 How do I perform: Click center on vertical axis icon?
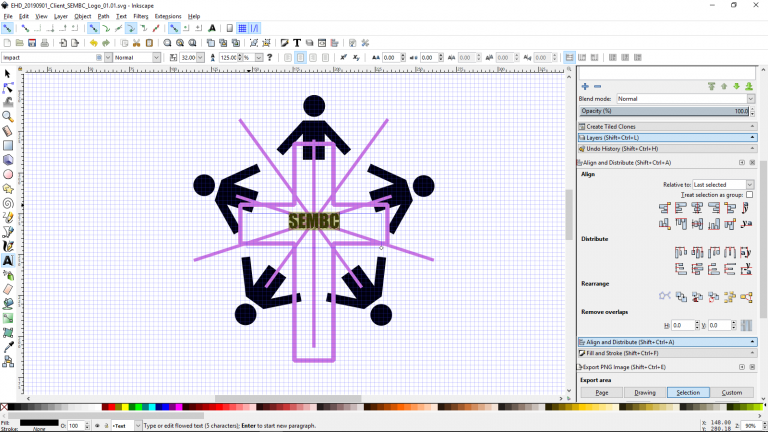tap(697, 208)
